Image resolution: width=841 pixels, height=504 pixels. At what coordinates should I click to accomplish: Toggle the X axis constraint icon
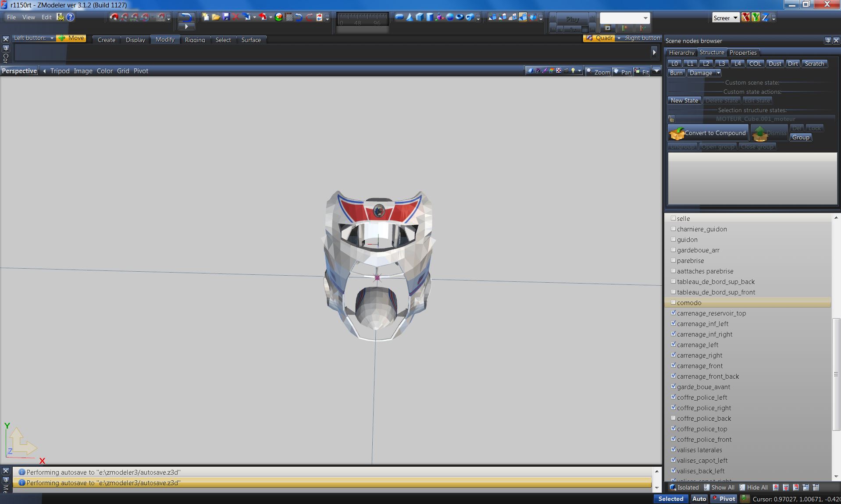745,18
